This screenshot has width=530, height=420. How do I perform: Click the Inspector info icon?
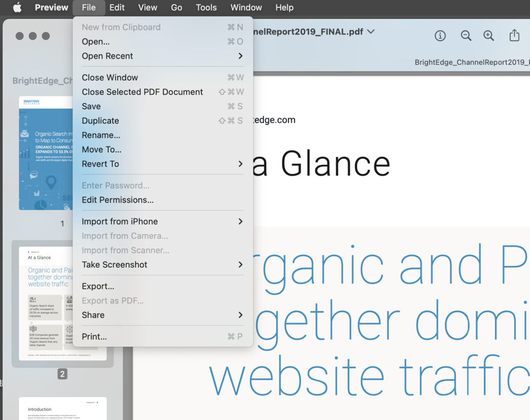(440, 36)
